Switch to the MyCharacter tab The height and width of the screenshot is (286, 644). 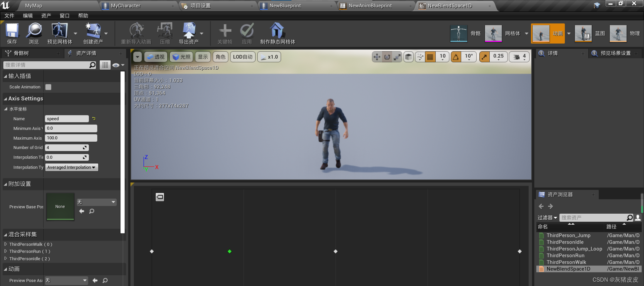(x=138, y=6)
